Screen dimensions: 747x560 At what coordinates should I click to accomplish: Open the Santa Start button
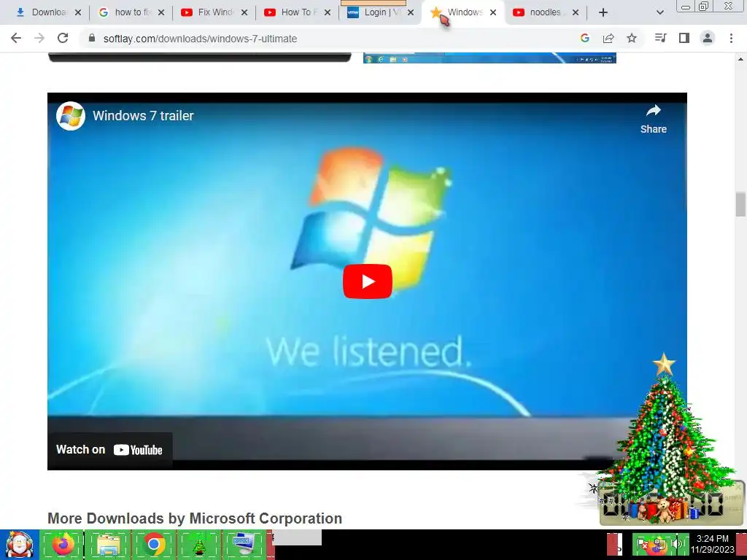(19, 545)
